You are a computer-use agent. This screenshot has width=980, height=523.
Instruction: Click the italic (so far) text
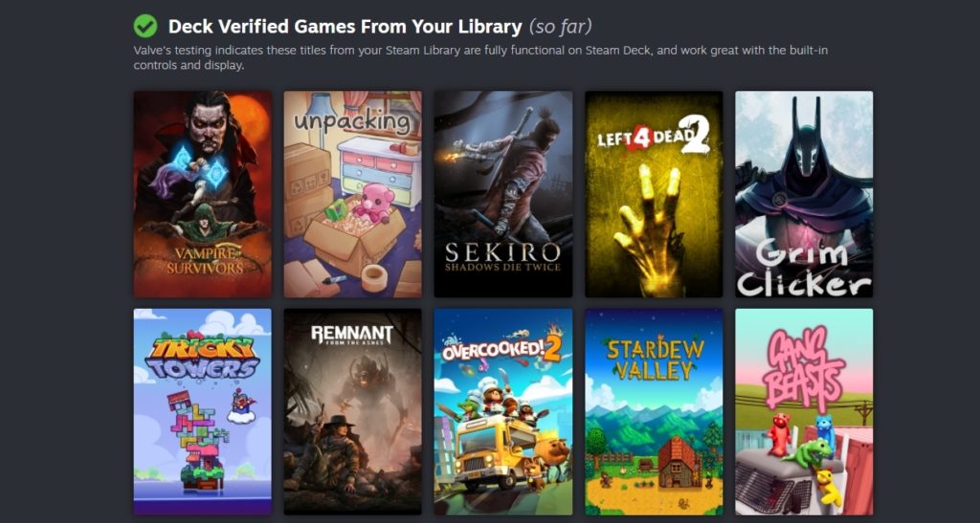coord(560,27)
